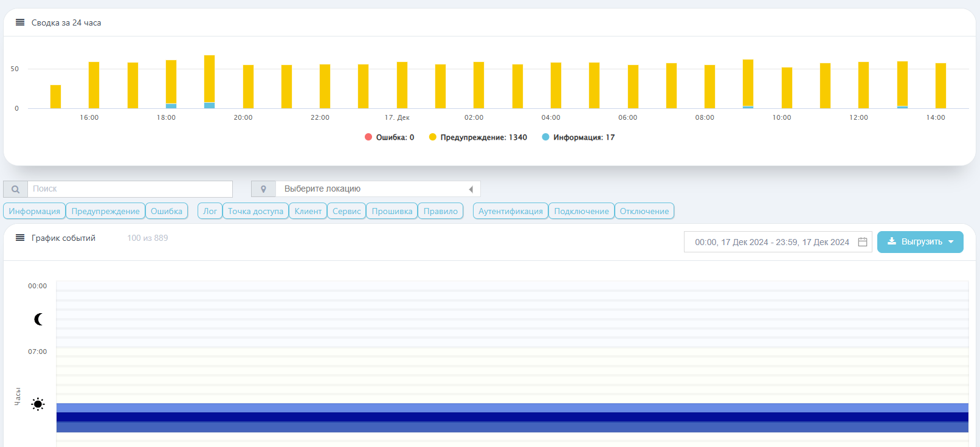The image size is (980, 447).
Task: Click the sun day-hours icon
Action: coord(38,404)
